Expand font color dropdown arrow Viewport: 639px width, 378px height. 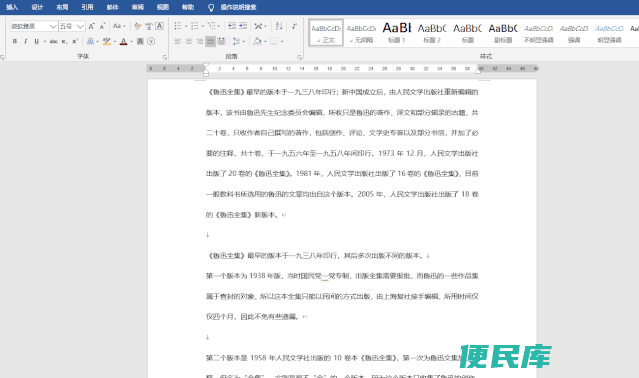coord(131,41)
